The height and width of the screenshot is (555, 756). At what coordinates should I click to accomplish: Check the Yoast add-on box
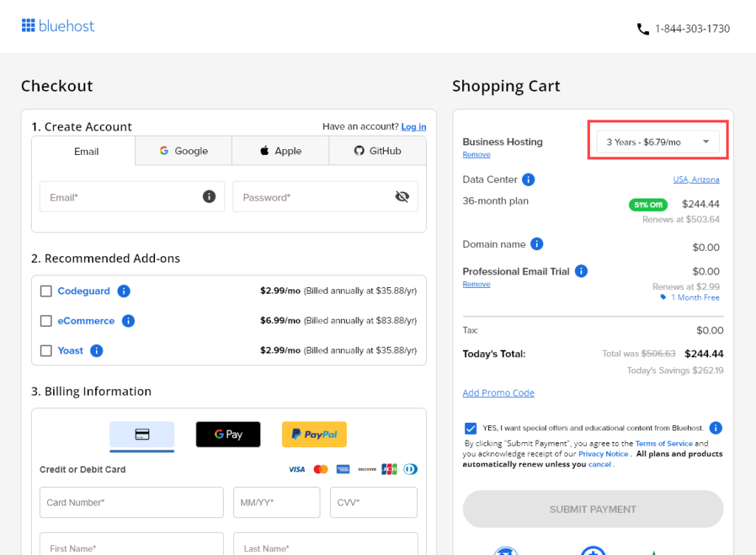click(x=46, y=351)
